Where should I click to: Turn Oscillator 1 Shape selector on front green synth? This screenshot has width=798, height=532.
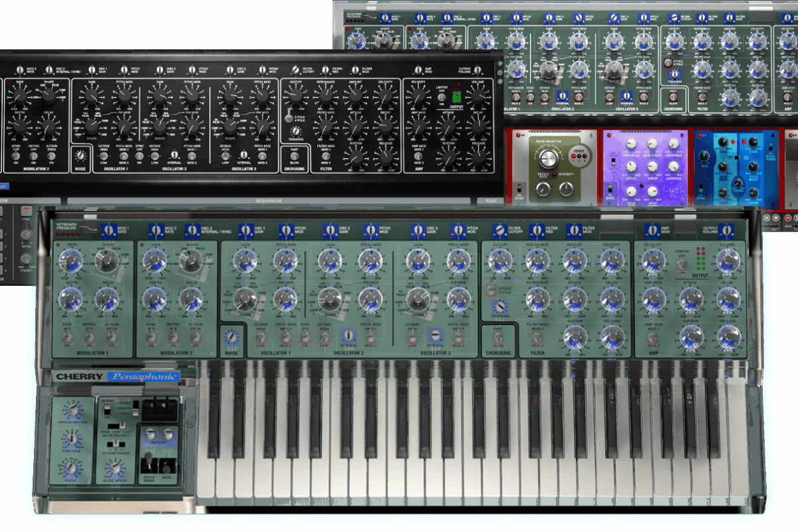click(x=245, y=301)
